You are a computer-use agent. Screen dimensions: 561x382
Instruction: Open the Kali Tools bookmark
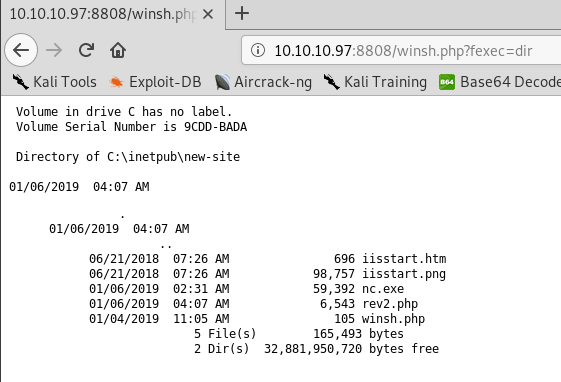(54, 82)
